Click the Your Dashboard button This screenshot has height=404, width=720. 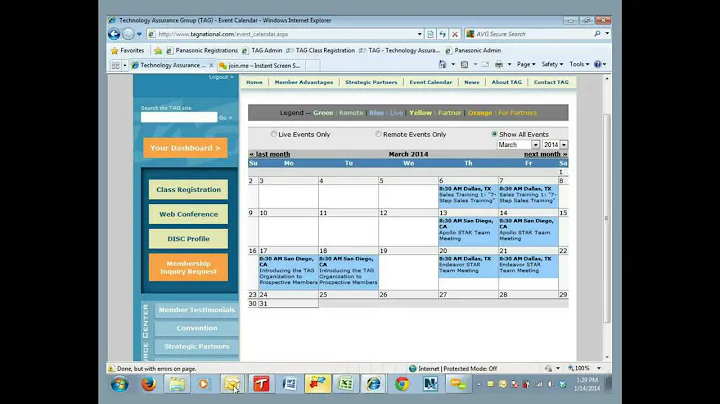[185, 148]
